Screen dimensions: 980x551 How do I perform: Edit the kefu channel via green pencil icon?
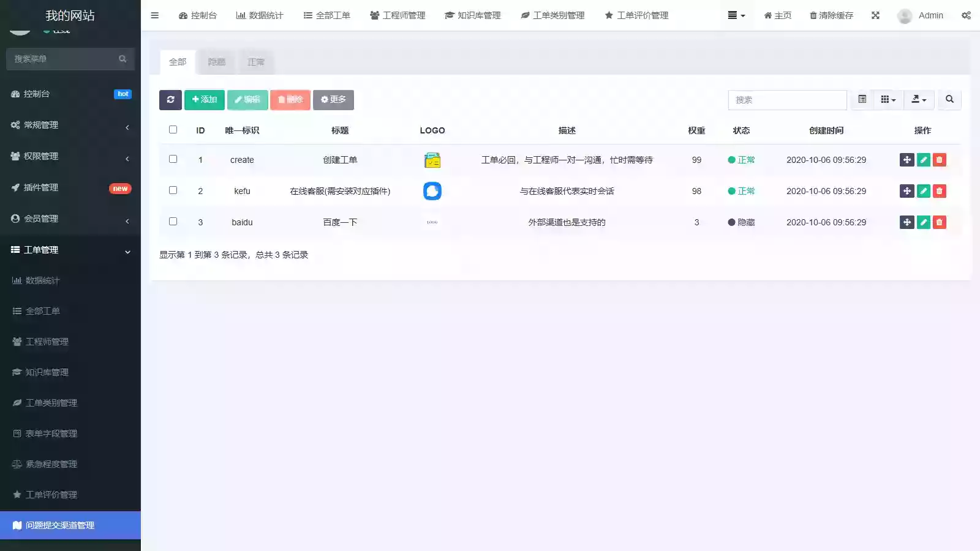[x=923, y=190]
